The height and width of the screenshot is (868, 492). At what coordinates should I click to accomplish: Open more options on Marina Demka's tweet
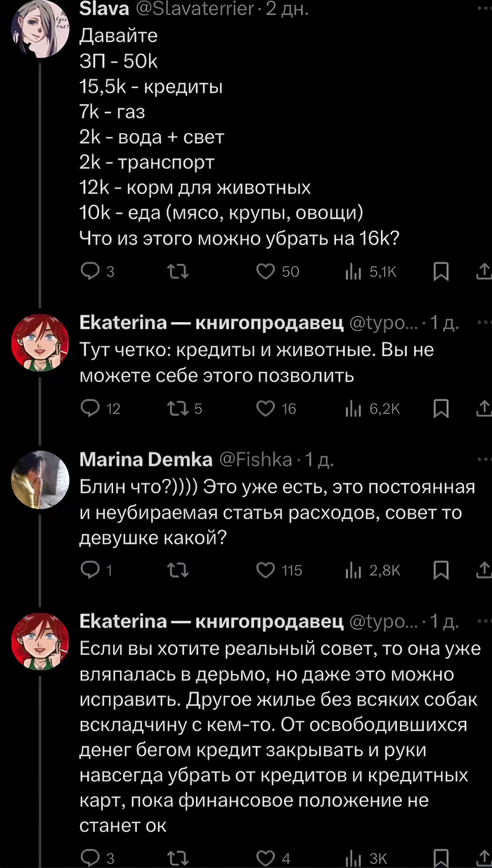482,459
